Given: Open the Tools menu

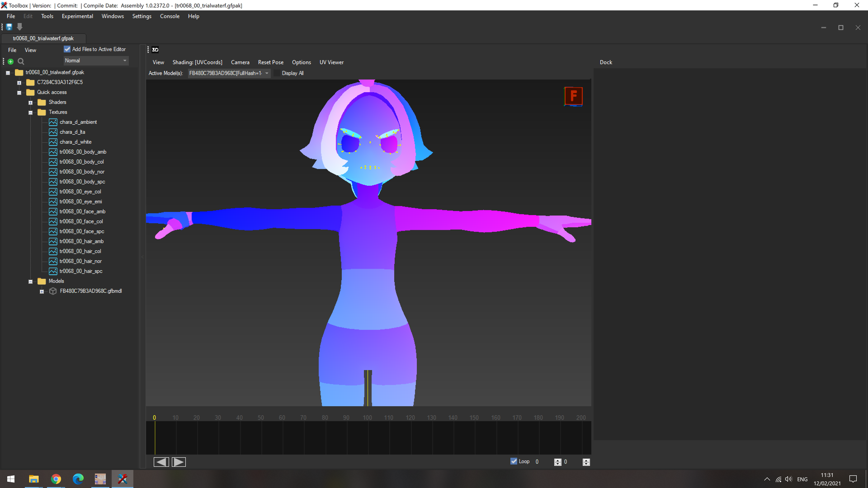Looking at the screenshot, I should coord(47,16).
